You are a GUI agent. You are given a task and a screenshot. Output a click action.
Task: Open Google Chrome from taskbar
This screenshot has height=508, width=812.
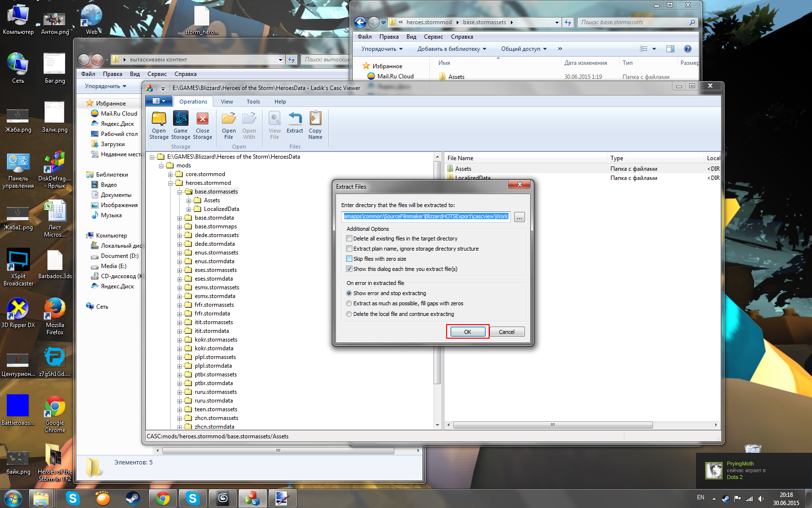click(x=162, y=498)
